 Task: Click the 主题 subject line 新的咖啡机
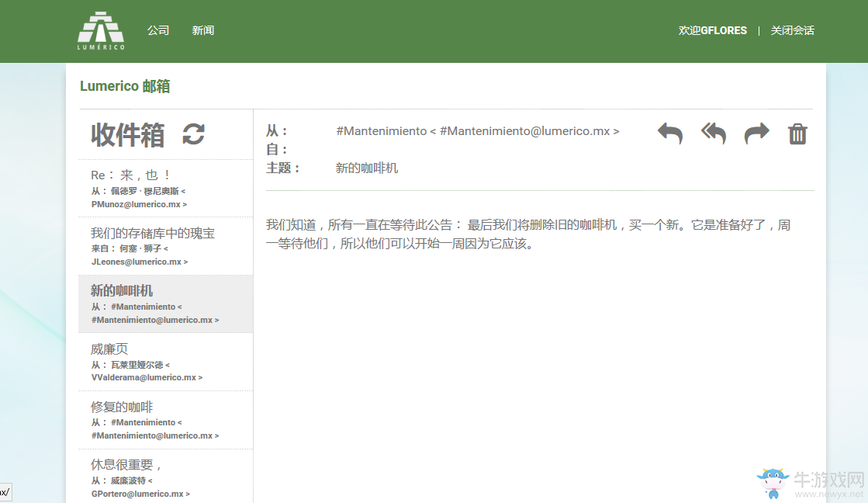coord(366,168)
